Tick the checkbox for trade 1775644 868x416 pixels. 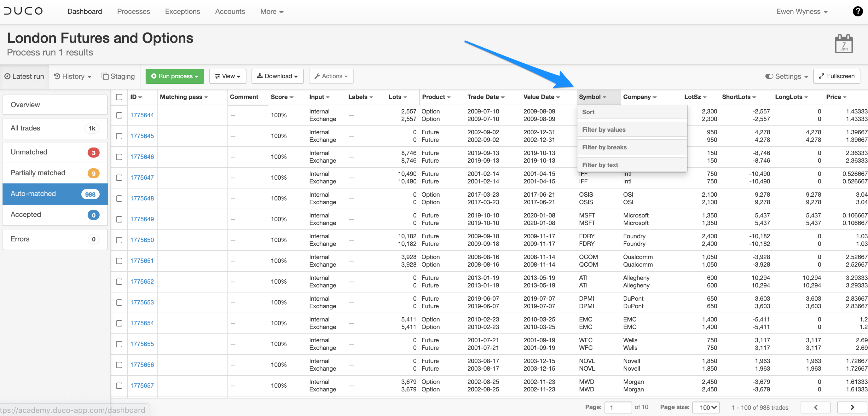(x=119, y=115)
